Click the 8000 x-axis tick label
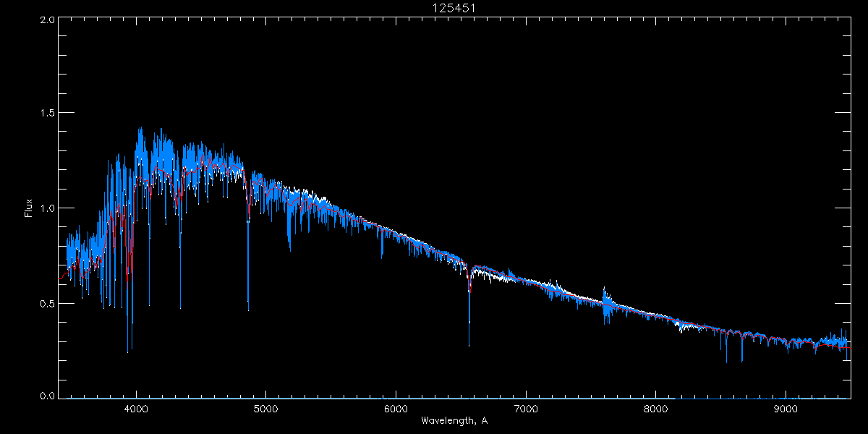Viewport: 868px width, 434px height. pyautogui.click(x=656, y=408)
